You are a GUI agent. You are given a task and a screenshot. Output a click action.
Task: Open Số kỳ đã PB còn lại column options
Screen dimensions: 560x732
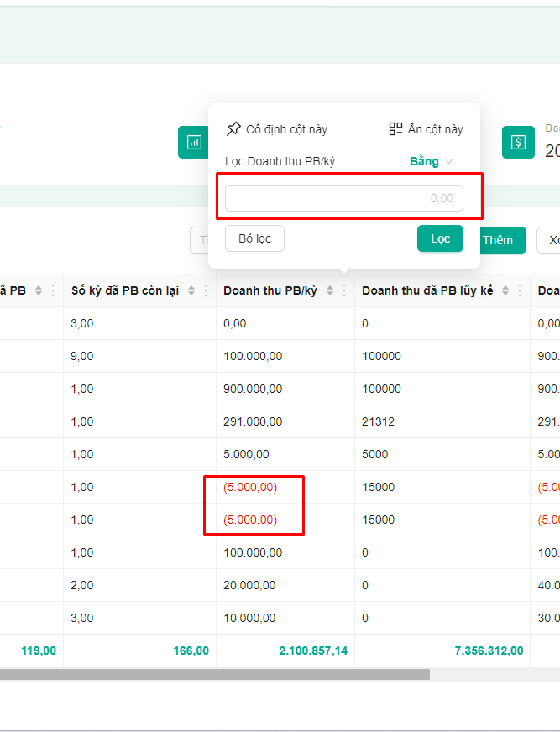(x=206, y=290)
